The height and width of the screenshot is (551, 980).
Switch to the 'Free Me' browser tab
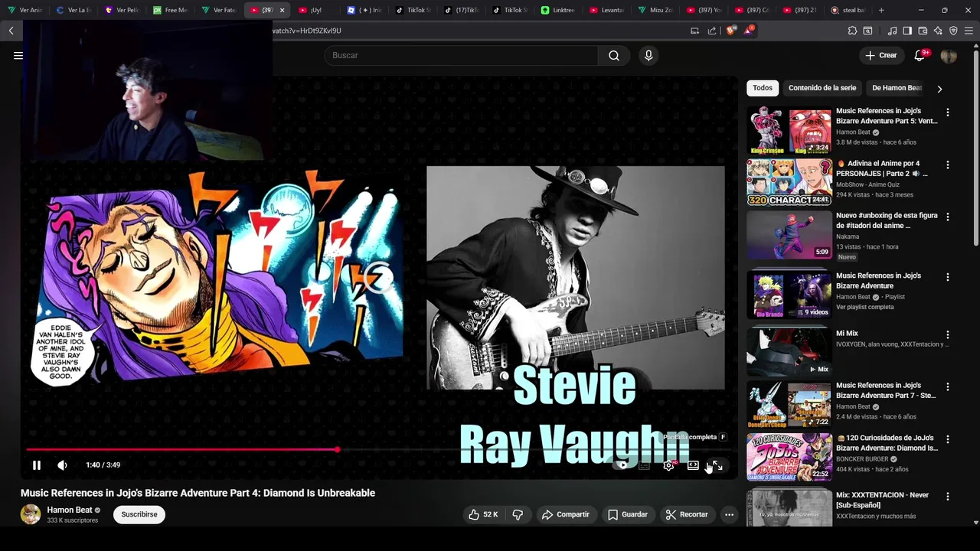coord(169,10)
